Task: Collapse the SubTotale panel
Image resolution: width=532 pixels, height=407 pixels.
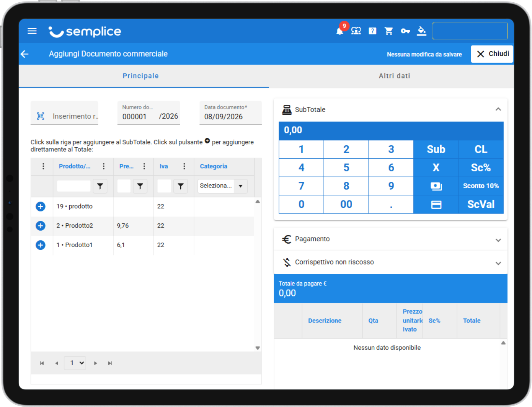Action: click(x=498, y=109)
